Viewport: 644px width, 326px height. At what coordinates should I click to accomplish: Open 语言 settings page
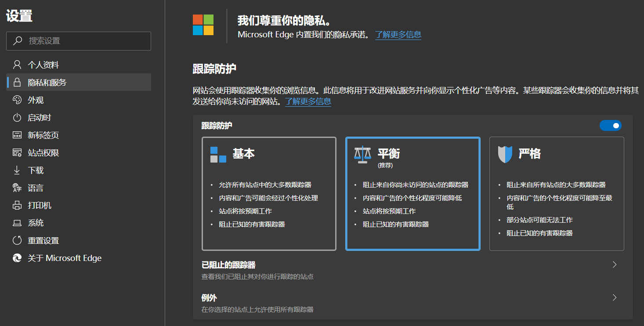tap(79, 188)
